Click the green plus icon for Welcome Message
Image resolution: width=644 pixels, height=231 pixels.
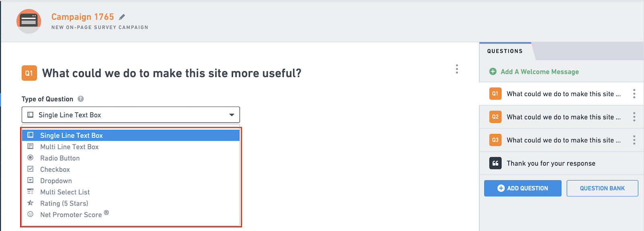pos(493,71)
